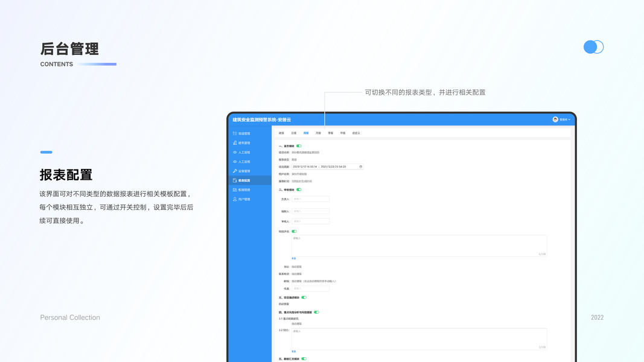The image size is (644, 362).
Task: Click the 邮编 auto-extract note text
Action: pyautogui.click(x=314, y=281)
